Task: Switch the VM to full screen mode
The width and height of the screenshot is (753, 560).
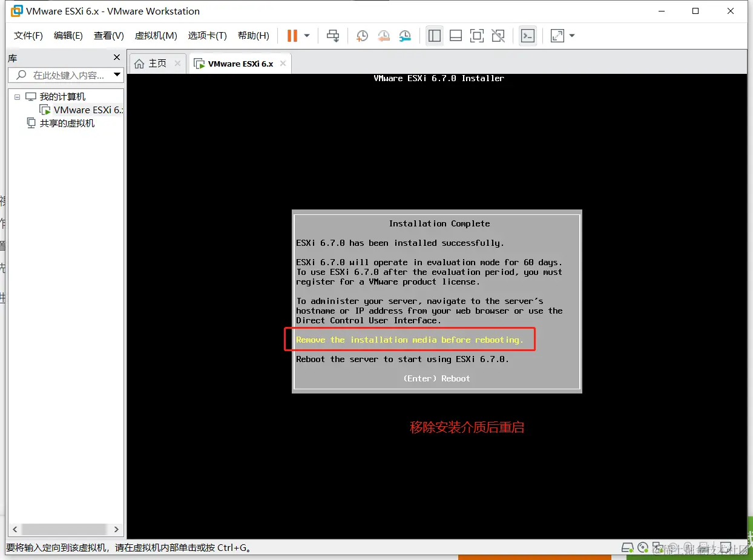Action: click(476, 36)
